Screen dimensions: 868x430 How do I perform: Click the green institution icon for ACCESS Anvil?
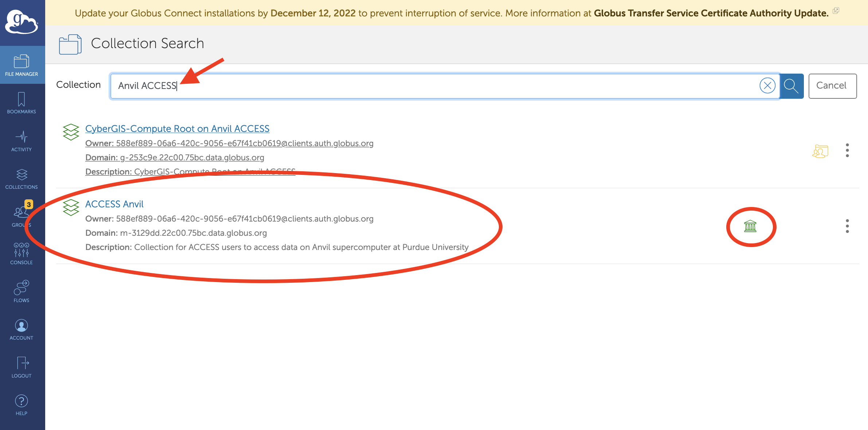pyautogui.click(x=750, y=226)
